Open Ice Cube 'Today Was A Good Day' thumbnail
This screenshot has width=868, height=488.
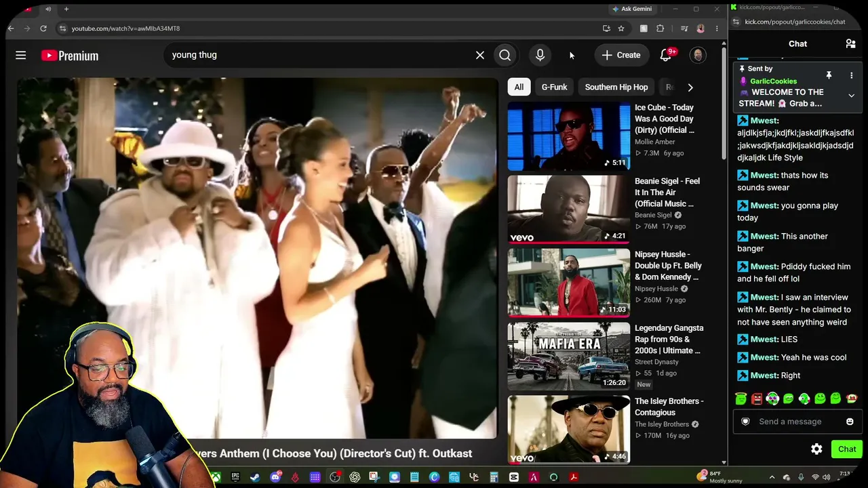(x=569, y=136)
